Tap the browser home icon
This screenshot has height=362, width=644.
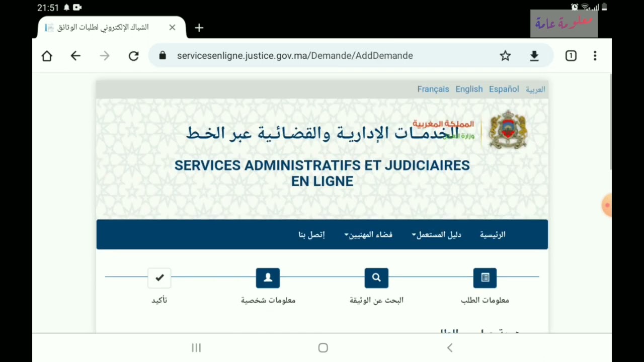47,56
